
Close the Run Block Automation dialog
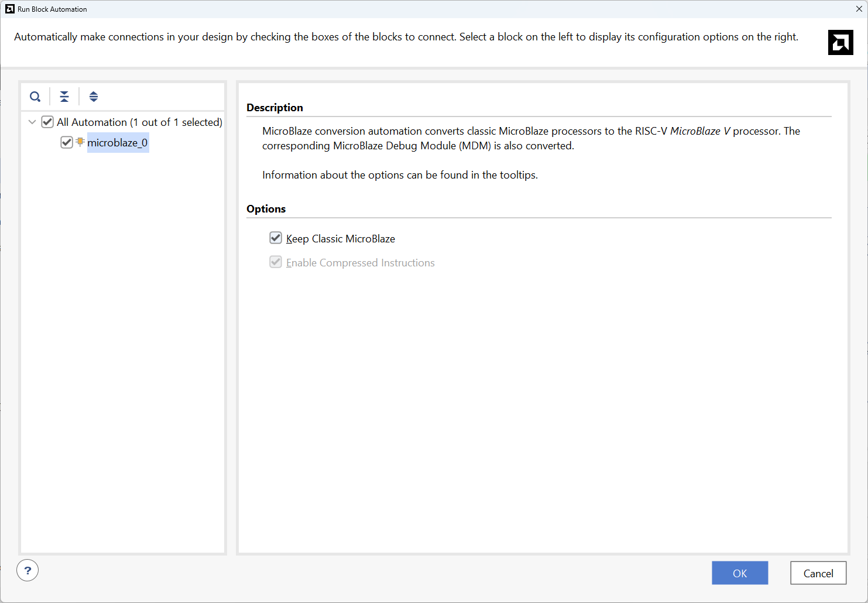pyautogui.click(x=859, y=9)
